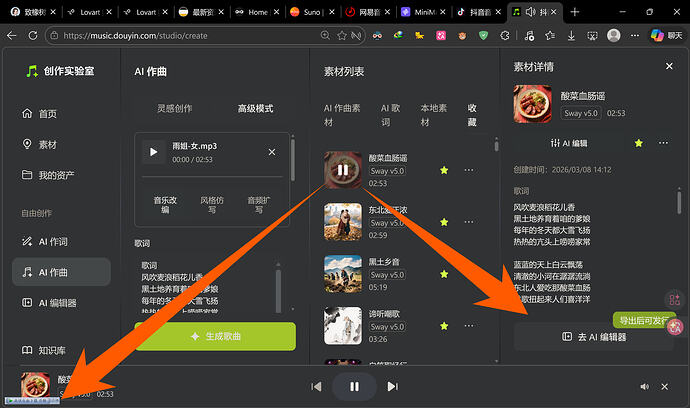Unfavorite 酸菜血肠谣 in the material list
Viewport: 690px width, 408px height.
point(444,170)
